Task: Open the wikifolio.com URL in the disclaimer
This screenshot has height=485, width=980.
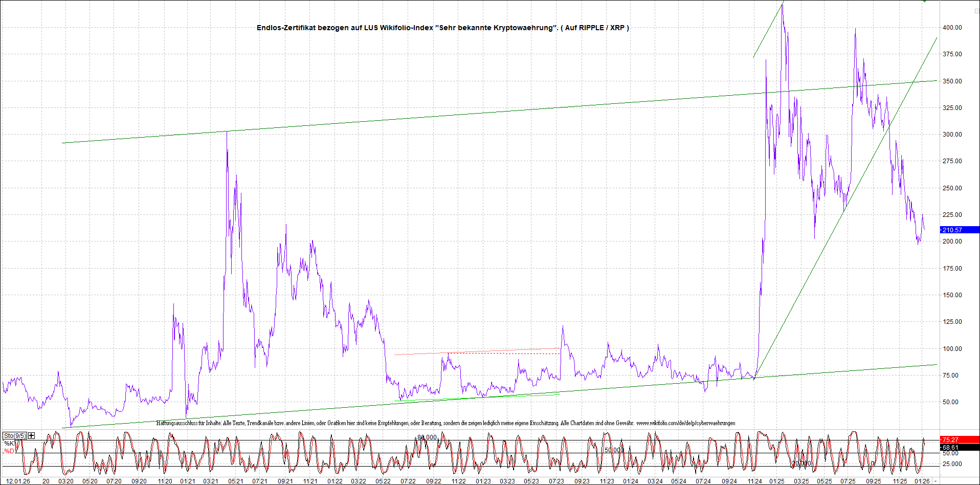Action: click(x=685, y=423)
